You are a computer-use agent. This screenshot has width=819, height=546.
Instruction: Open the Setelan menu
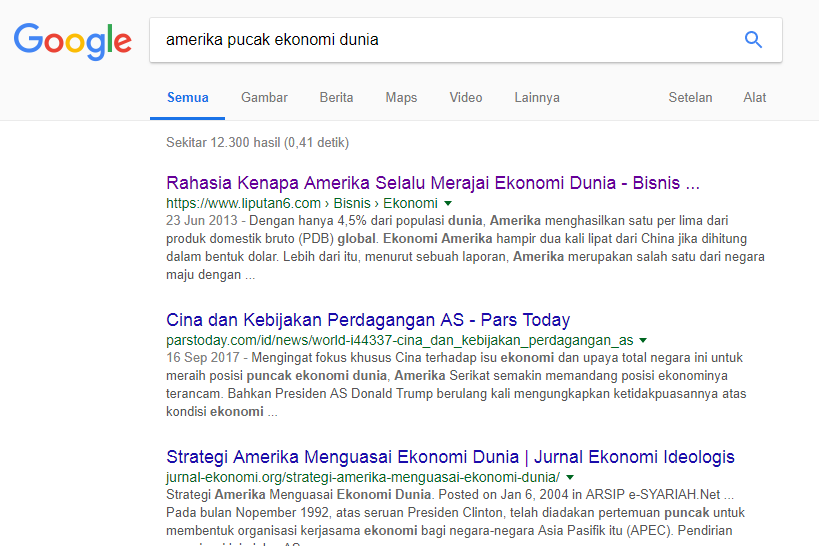691,98
